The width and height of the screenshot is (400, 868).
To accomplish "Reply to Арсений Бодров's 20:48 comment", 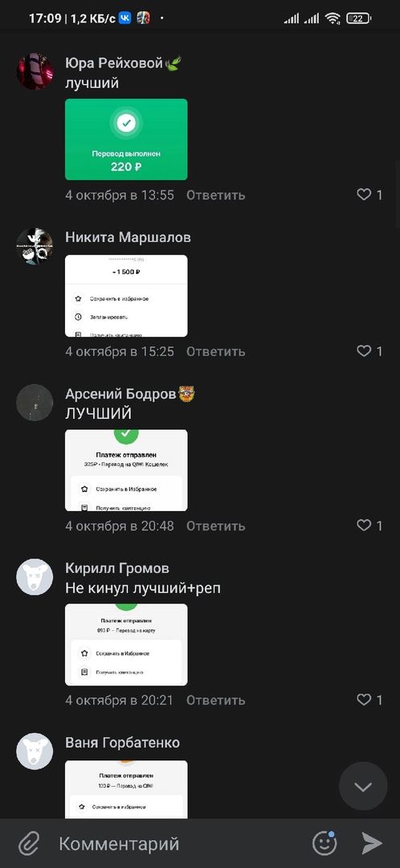I will point(215,526).
